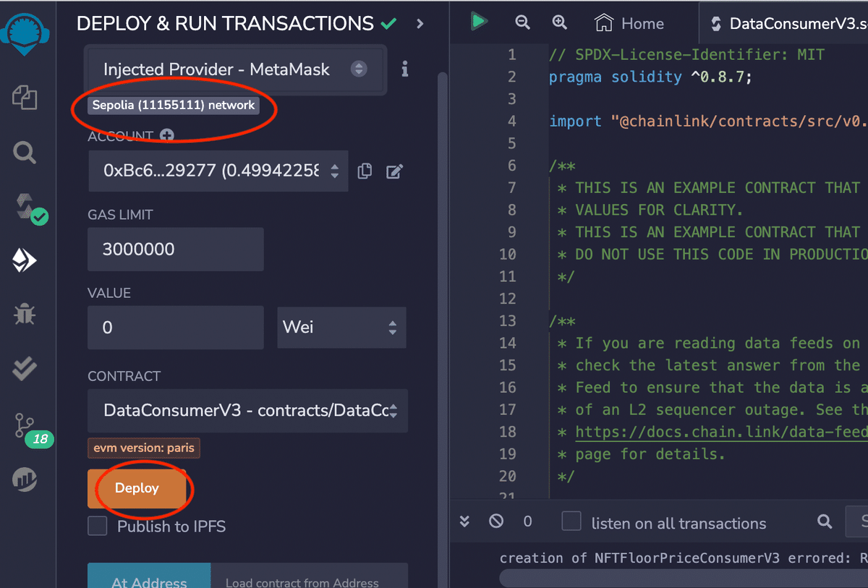
Task: Open the Search in files sidebar icon
Action: (x=25, y=153)
